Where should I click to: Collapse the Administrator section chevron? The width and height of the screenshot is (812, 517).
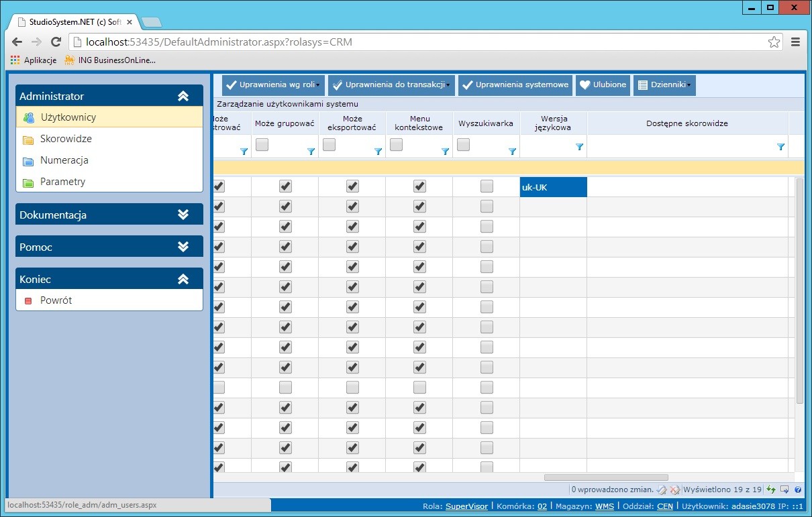tap(183, 95)
